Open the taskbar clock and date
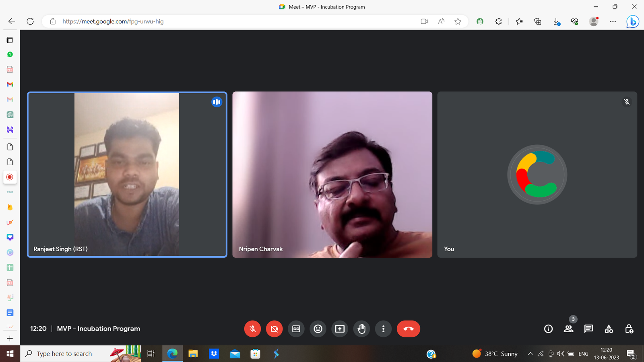 coord(606,354)
